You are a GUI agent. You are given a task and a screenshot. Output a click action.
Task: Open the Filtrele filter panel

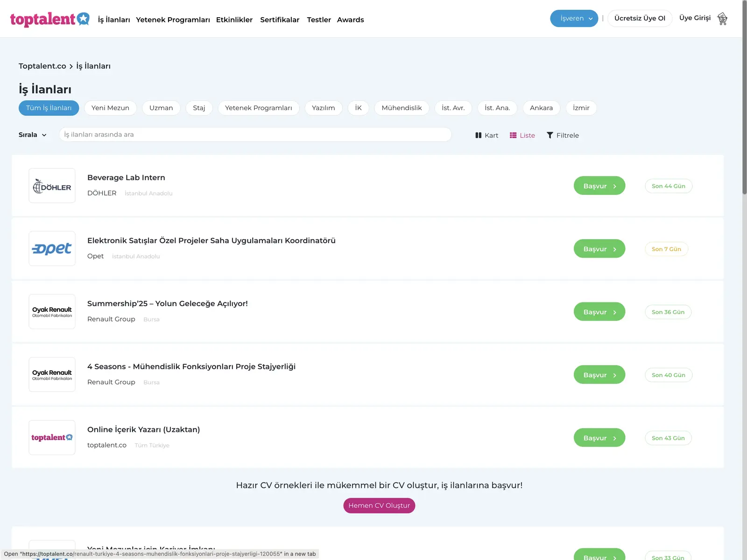(x=563, y=135)
